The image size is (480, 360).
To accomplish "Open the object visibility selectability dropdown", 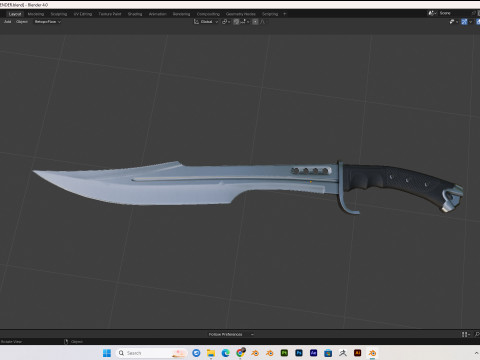I will tap(454, 22).
